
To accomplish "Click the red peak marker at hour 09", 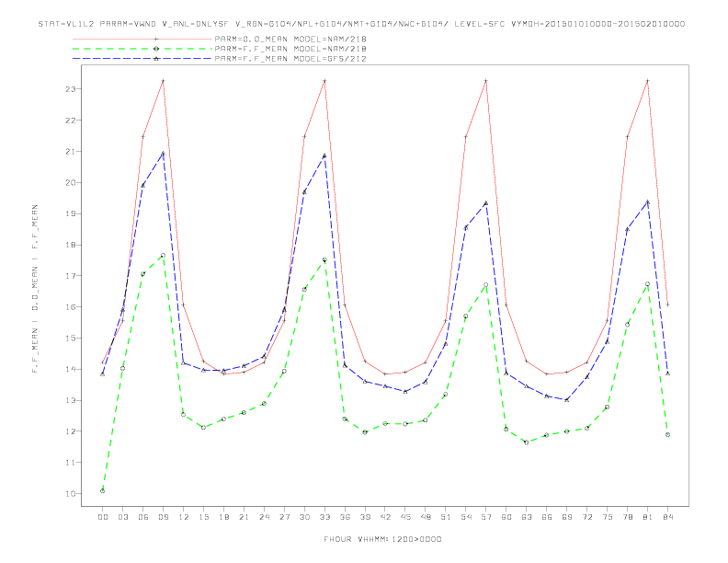I will tap(163, 81).
